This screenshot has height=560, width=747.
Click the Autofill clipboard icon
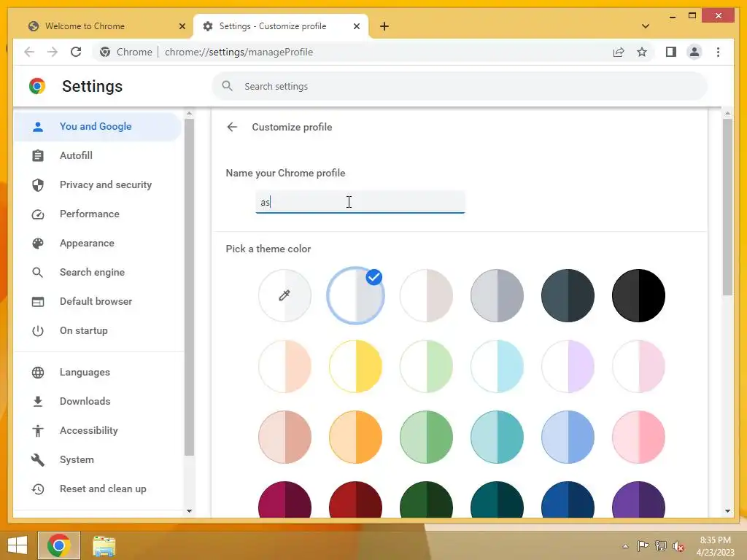(x=38, y=156)
